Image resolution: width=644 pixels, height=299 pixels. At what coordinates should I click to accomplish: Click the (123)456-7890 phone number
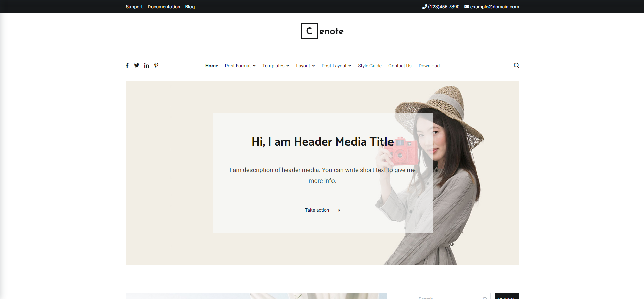tap(444, 7)
